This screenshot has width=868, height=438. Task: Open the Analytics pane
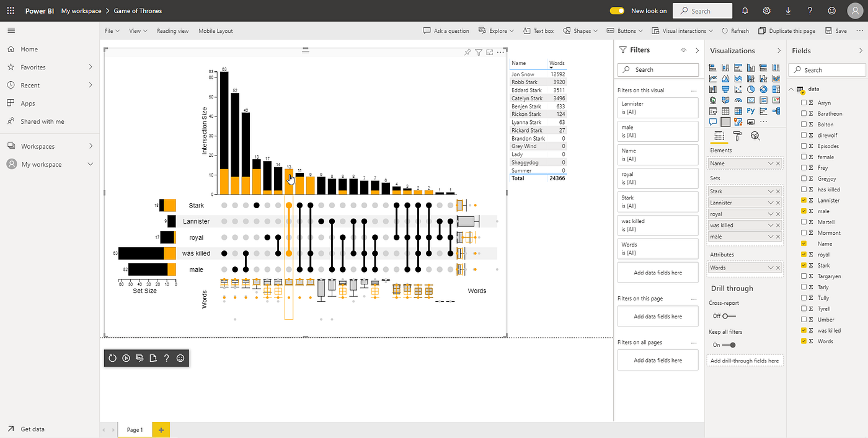click(x=755, y=135)
